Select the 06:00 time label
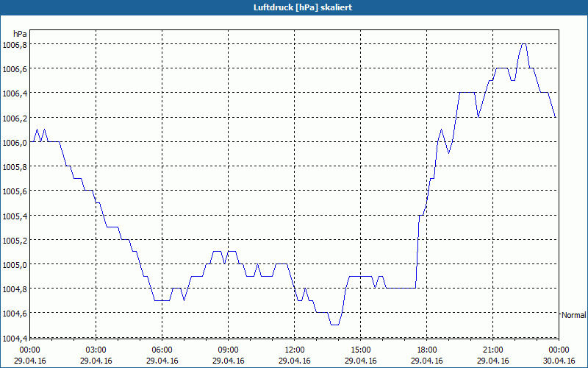Viewport: 588px width, 368px height. tap(162, 350)
